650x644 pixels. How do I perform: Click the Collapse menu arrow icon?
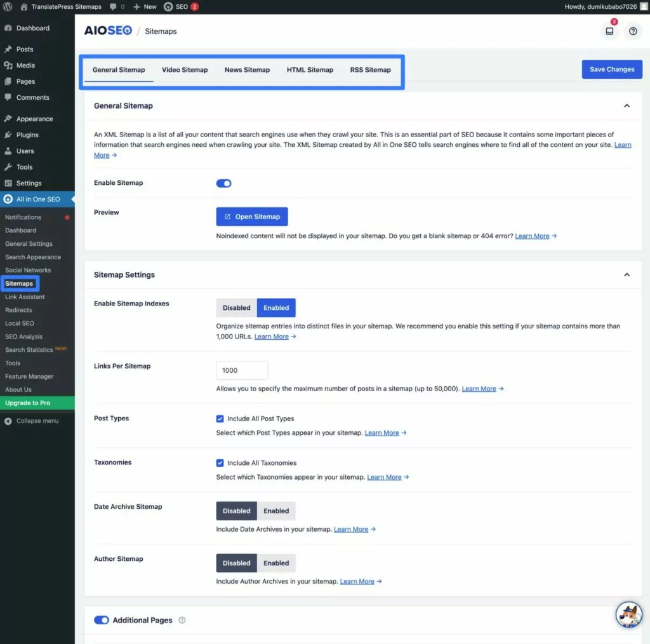pos(8,421)
